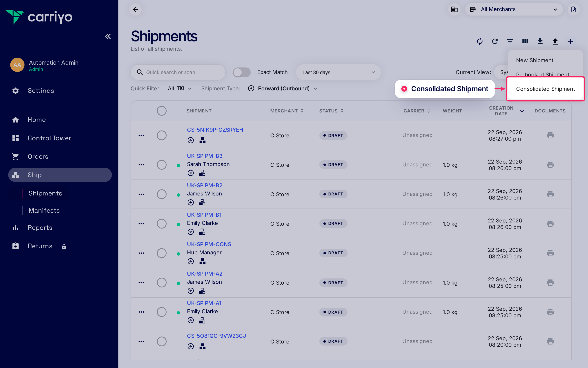Select all shipments via header checkbox
Screen dimensions: 588x368
(x=161, y=111)
